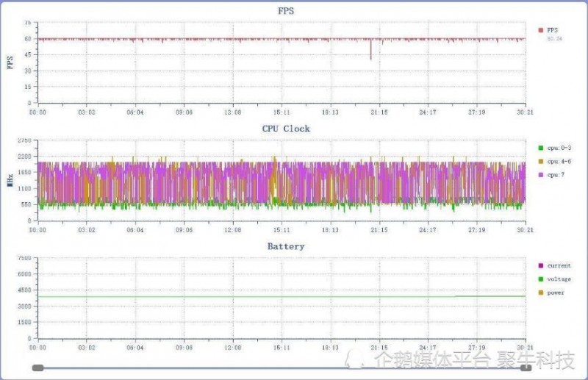The width and height of the screenshot is (588, 380).
Task: Click the 30:21 time label under FPS chart
Action: (525, 112)
